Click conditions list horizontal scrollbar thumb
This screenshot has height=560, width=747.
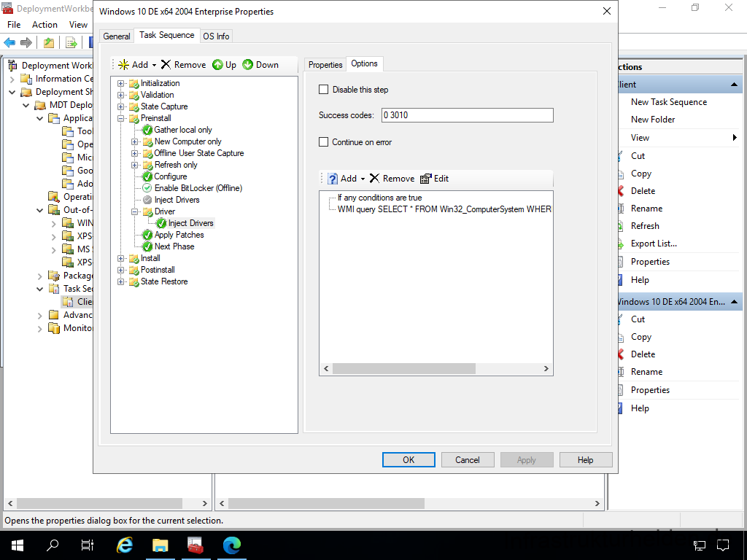pyautogui.click(x=403, y=368)
